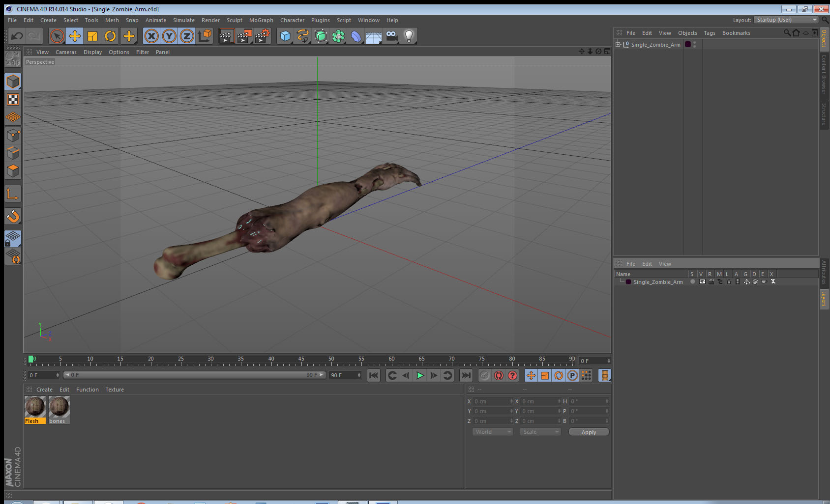This screenshot has height=504, width=830.
Task: Open Edit Render Settings icon
Action: click(x=262, y=36)
